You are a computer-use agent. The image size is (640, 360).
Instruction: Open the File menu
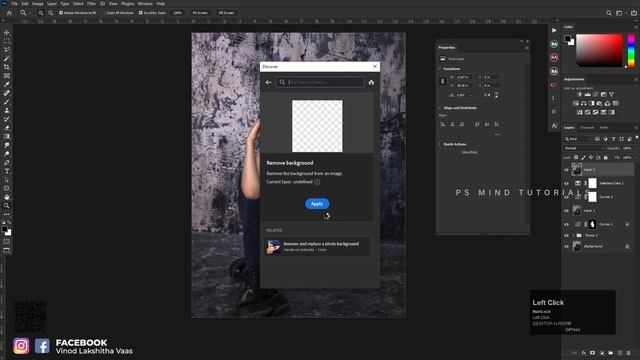(14, 4)
